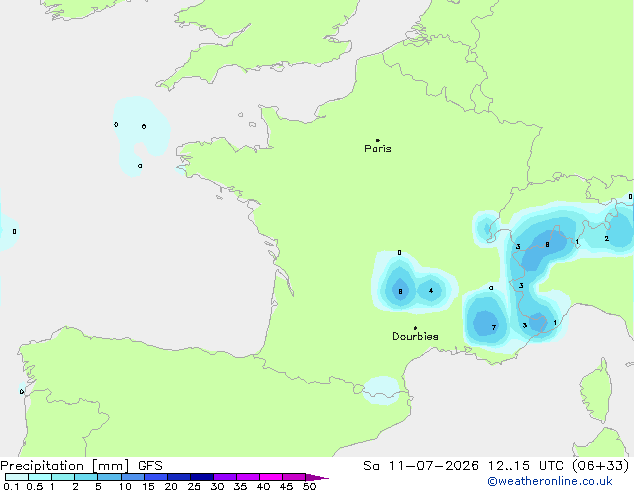Pick the 20–25 mm legend swatch

(178, 477)
